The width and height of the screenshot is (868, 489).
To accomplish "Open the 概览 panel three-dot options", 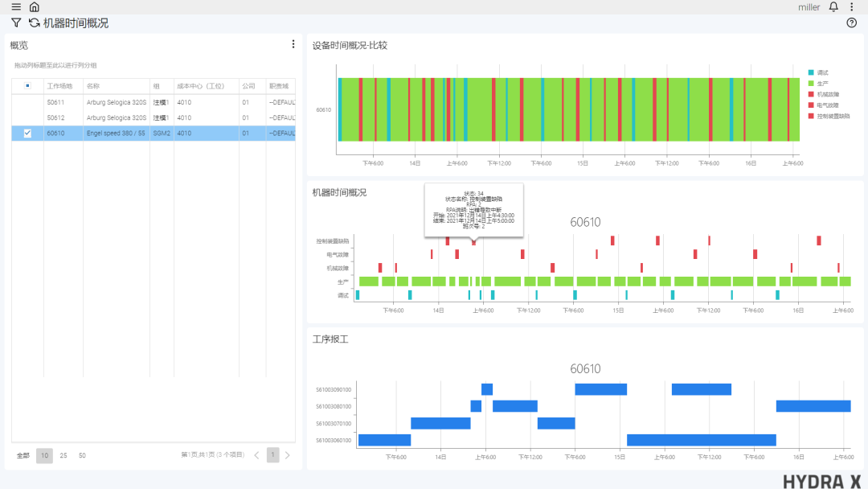I will point(293,44).
